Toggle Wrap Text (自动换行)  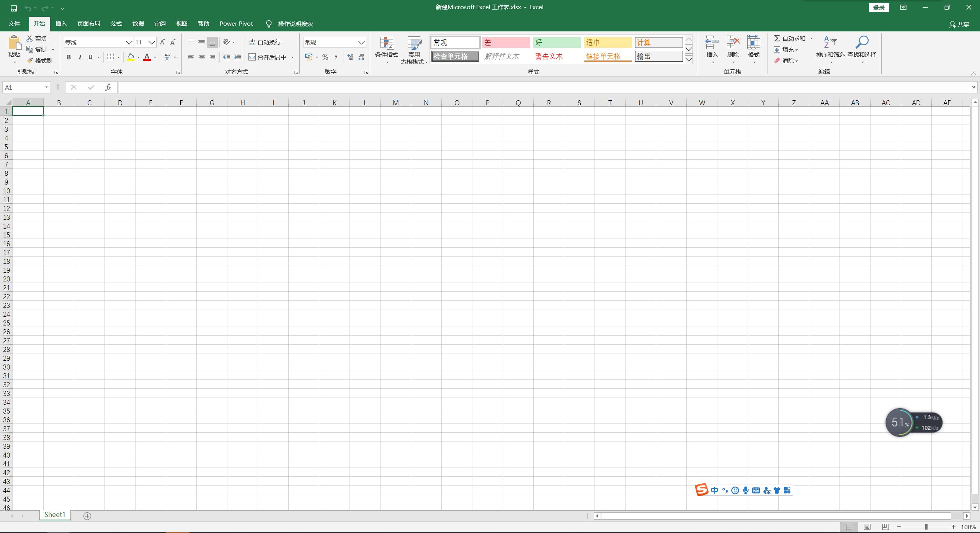tap(265, 42)
